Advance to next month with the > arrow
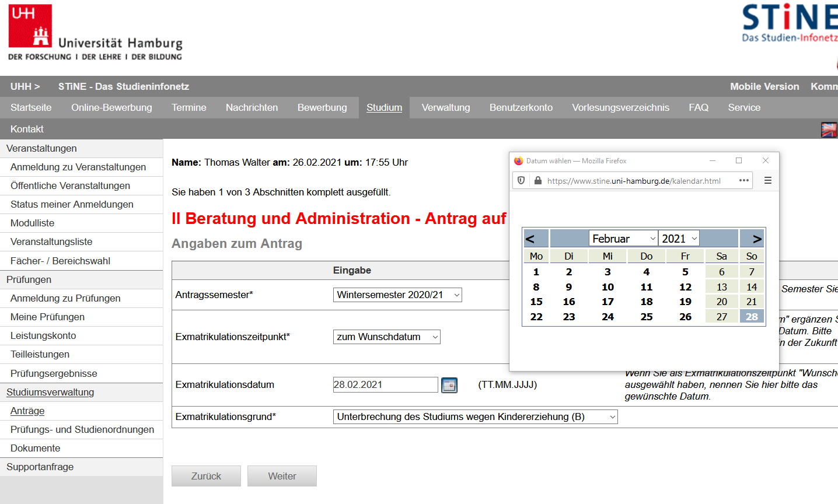 click(x=753, y=238)
